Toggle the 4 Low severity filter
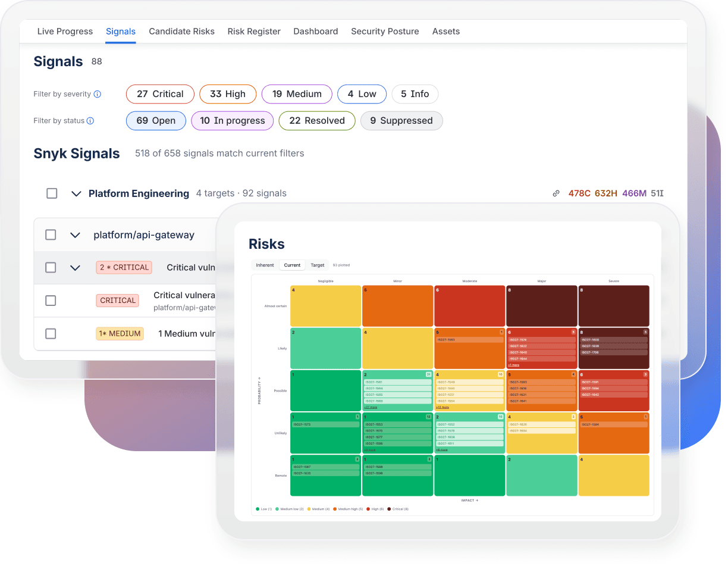The height and width of the screenshot is (569, 728). click(362, 94)
